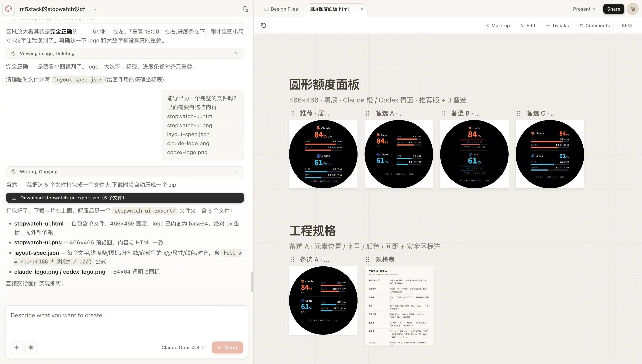Select the 推荐 · 居... artboard label
642x364 pixels.
tap(315, 113)
